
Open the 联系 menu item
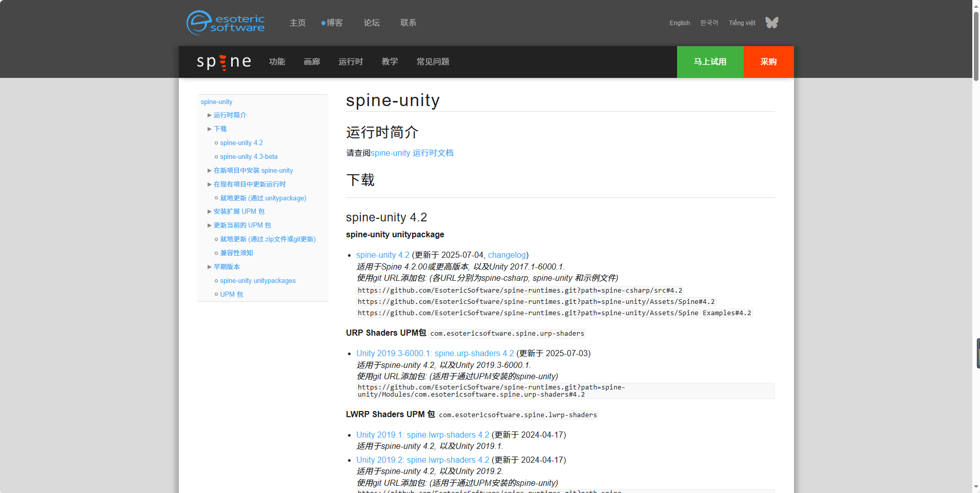tap(409, 23)
